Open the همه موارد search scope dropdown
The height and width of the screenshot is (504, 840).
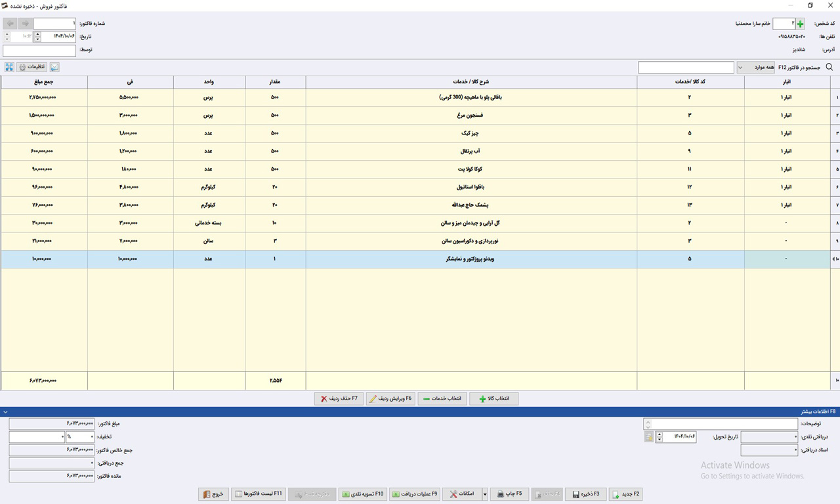[755, 68]
